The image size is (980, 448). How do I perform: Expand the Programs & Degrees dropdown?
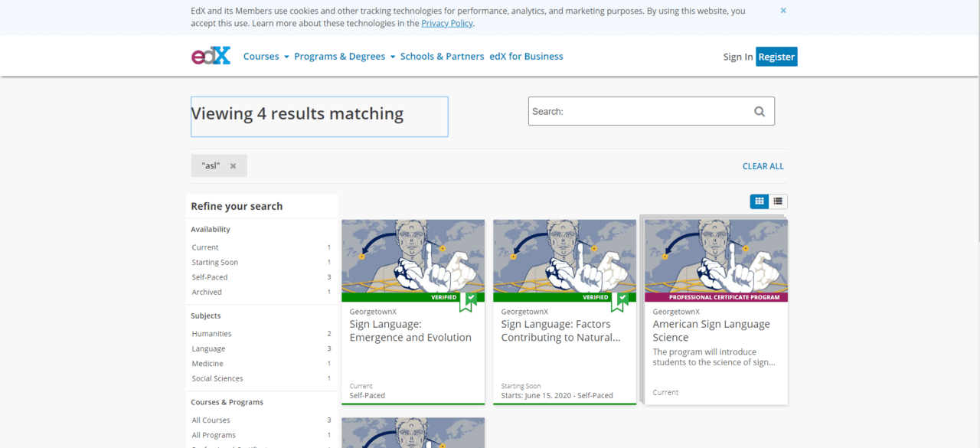coord(345,57)
